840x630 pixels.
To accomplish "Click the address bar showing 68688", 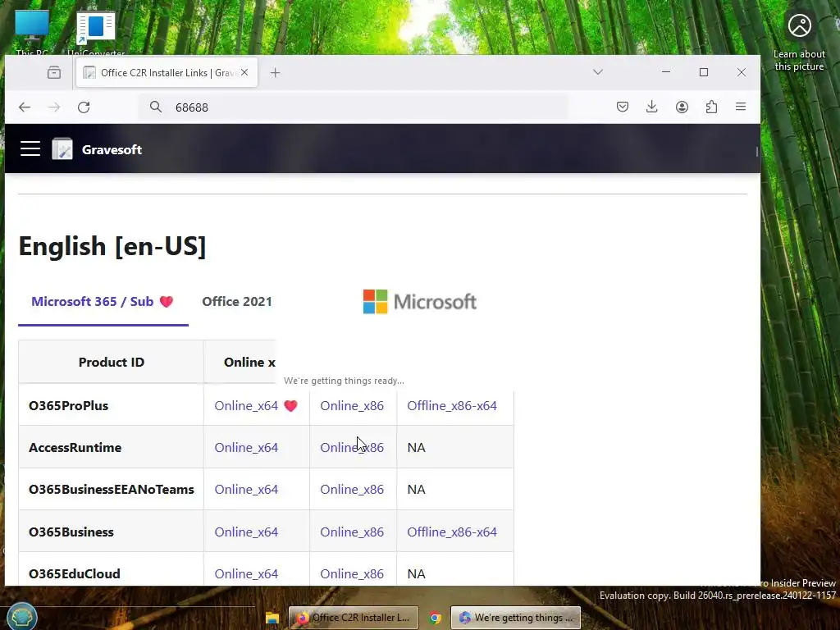I will tap(354, 107).
